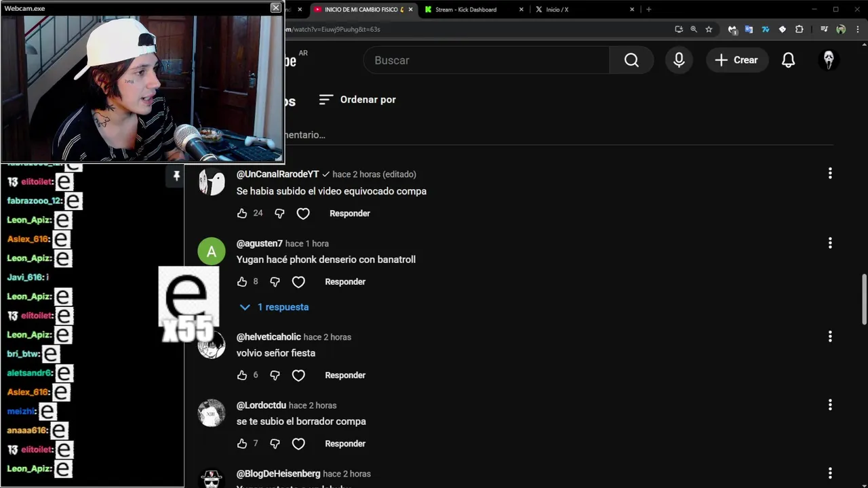
Task: Open the browser extensions puzzle icon
Action: (799, 29)
